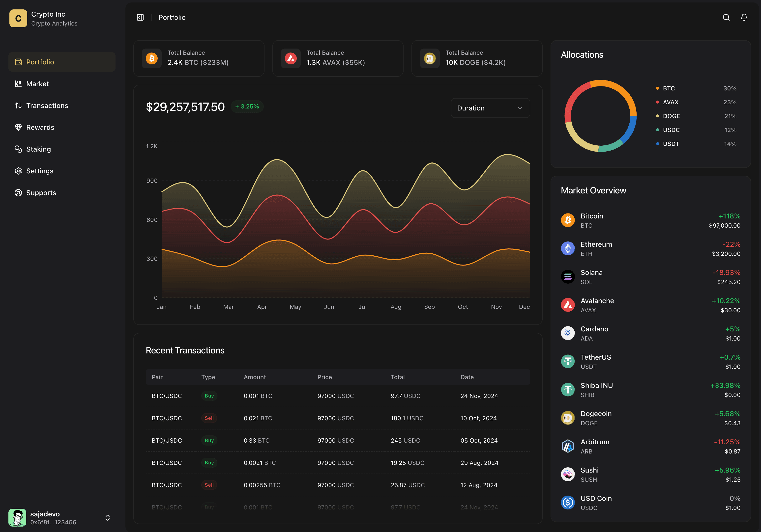Click the search magnifier icon
The height and width of the screenshot is (532, 761).
(727, 17)
